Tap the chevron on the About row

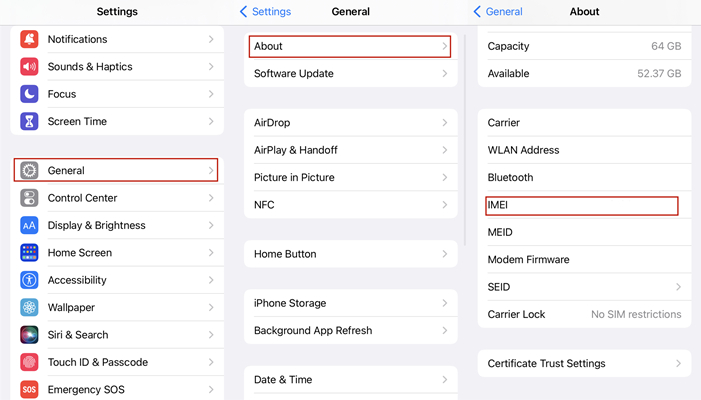point(444,46)
